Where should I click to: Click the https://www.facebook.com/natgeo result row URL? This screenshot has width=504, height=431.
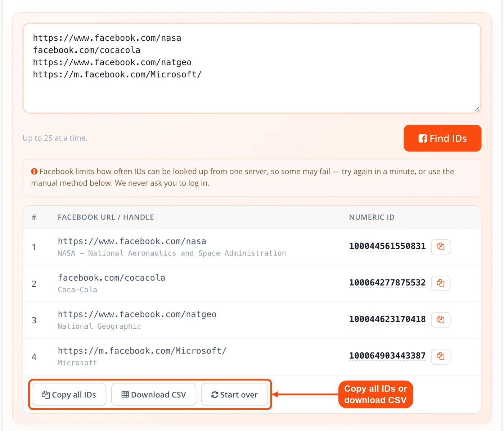[x=137, y=314]
